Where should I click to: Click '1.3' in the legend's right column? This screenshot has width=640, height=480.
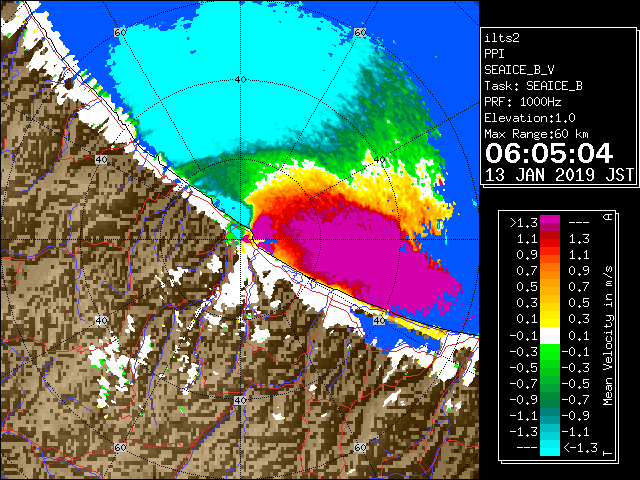click(580, 238)
